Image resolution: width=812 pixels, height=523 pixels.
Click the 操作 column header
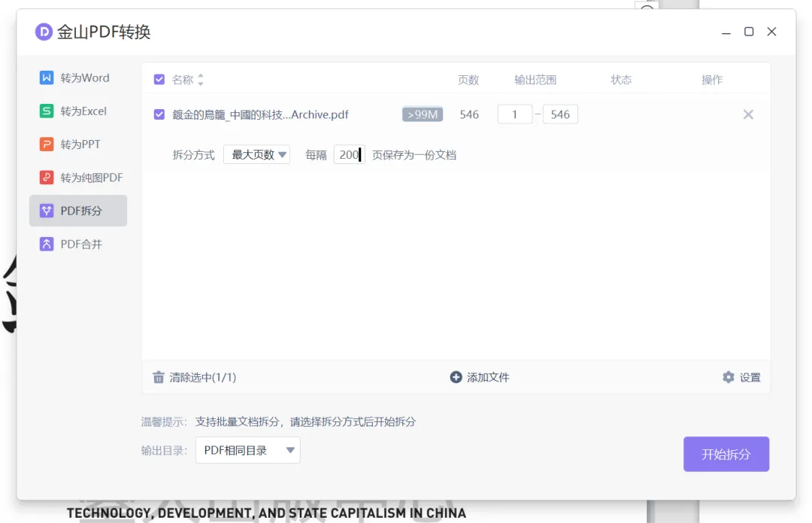712,80
